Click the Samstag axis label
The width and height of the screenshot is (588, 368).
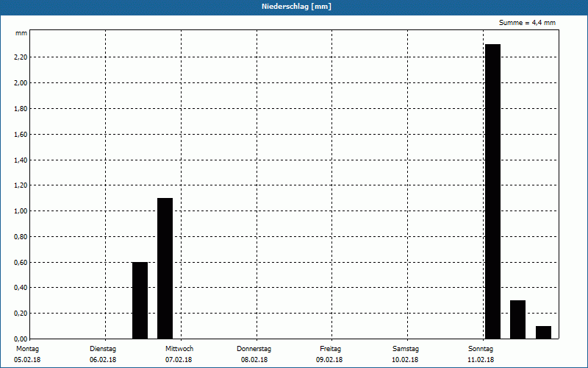pos(406,349)
